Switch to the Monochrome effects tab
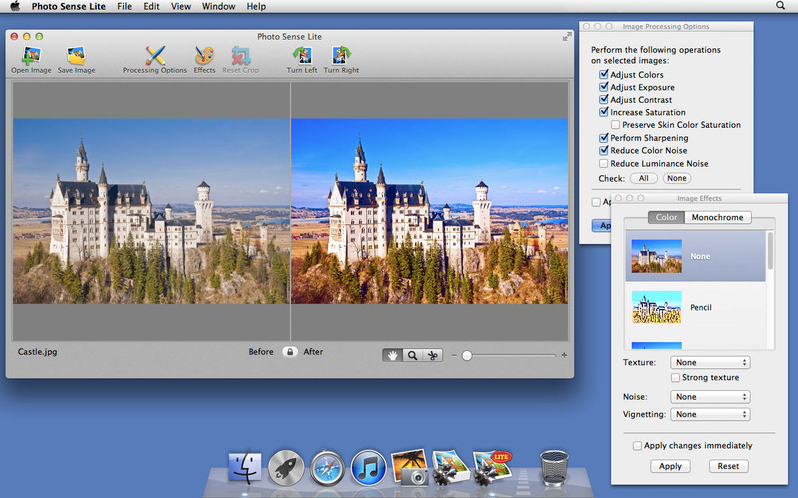The width and height of the screenshot is (798, 498). point(718,217)
